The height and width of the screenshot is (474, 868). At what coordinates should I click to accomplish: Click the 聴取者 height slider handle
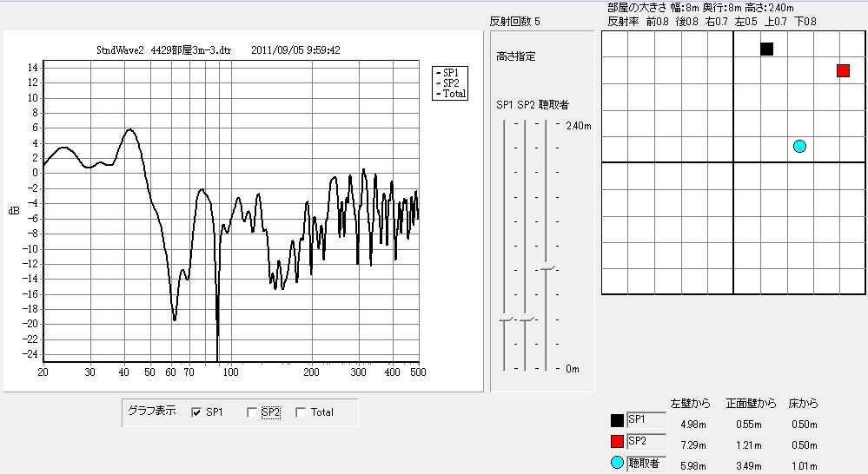(x=546, y=267)
